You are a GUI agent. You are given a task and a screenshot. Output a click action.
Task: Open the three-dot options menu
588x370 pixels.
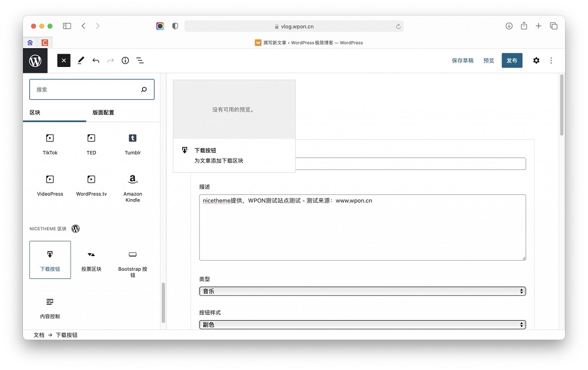[551, 60]
